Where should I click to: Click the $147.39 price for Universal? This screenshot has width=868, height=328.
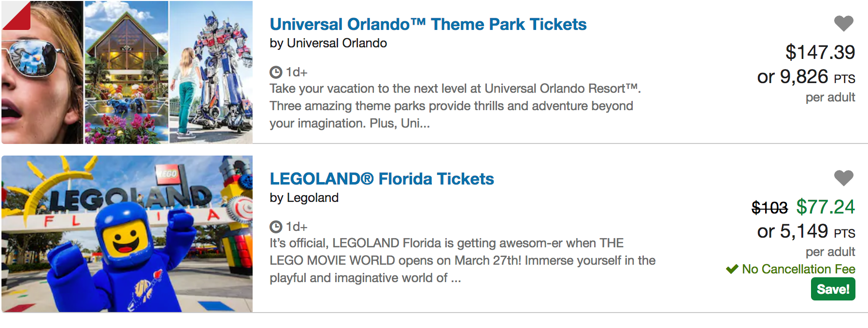[x=820, y=52]
